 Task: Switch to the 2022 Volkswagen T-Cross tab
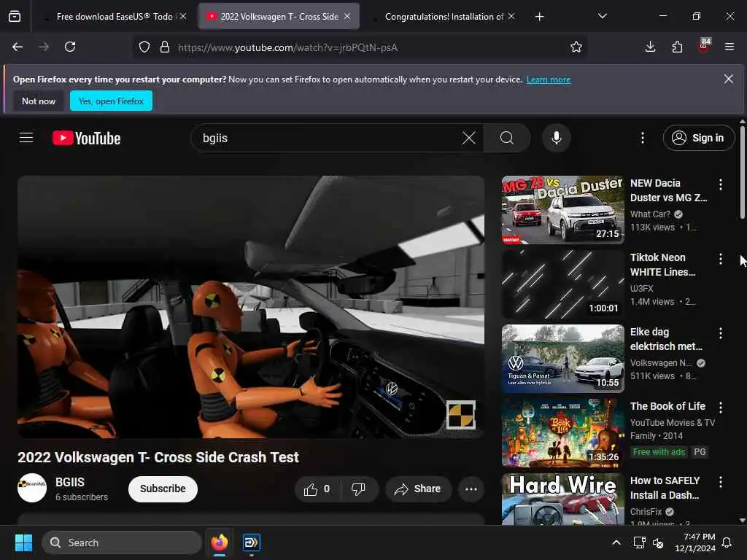tap(279, 17)
